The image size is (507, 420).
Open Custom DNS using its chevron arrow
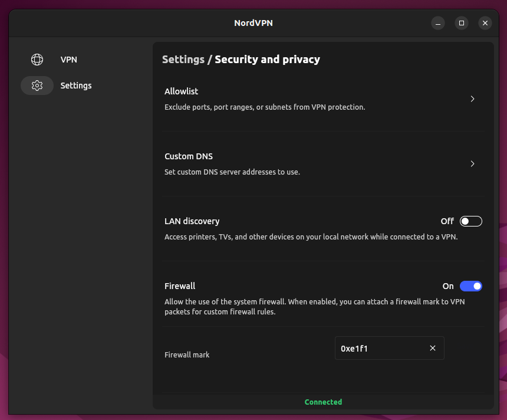point(472,164)
